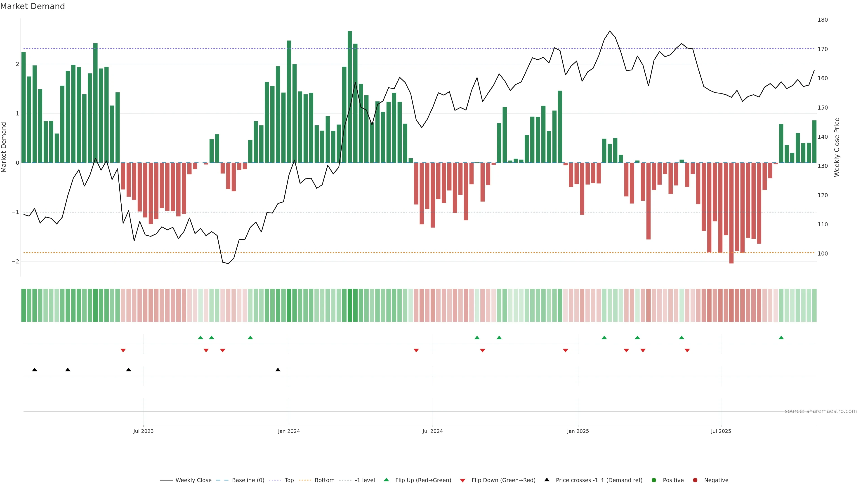Click the dark red Negative legend dot
Image resolution: width=868 pixels, height=488 pixels.
(x=695, y=480)
